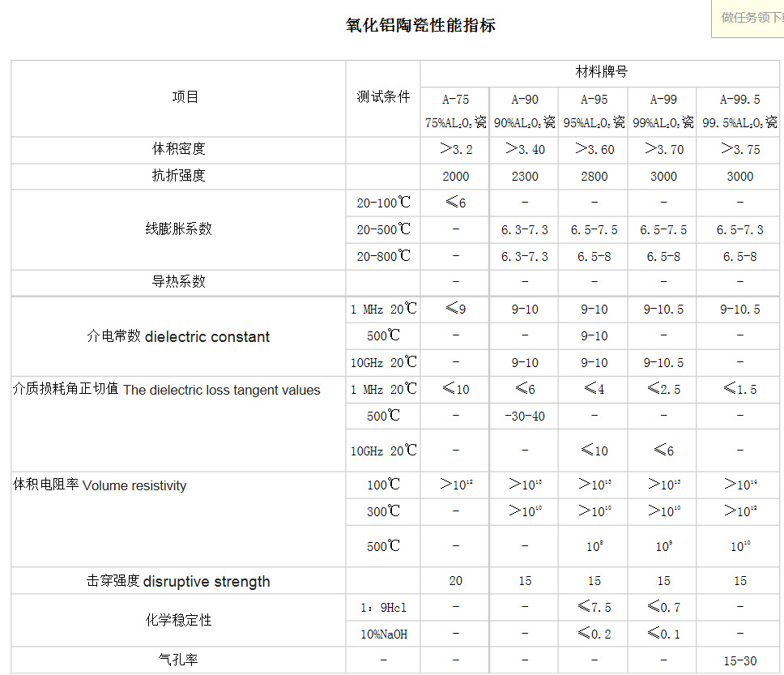Select the 材料牌号 header cell
The height and width of the screenshot is (675, 784).
click(x=601, y=72)
